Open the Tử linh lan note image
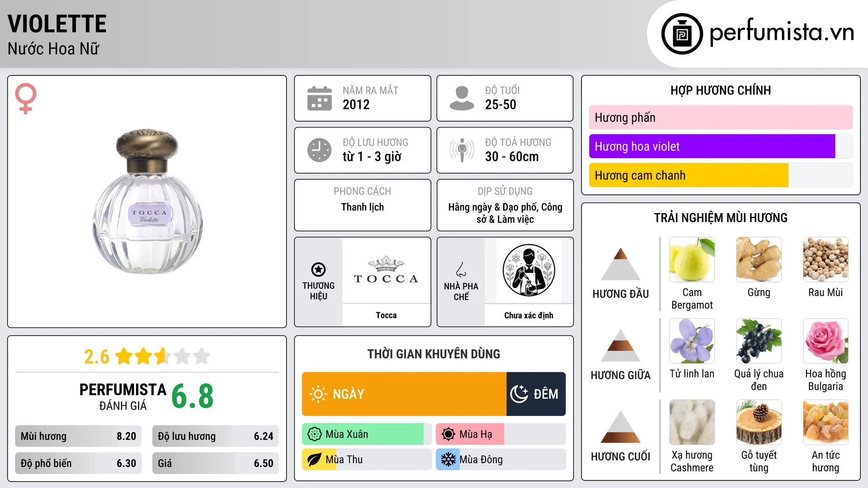Screen dimensions: 868x488 [x=692, y=341]
